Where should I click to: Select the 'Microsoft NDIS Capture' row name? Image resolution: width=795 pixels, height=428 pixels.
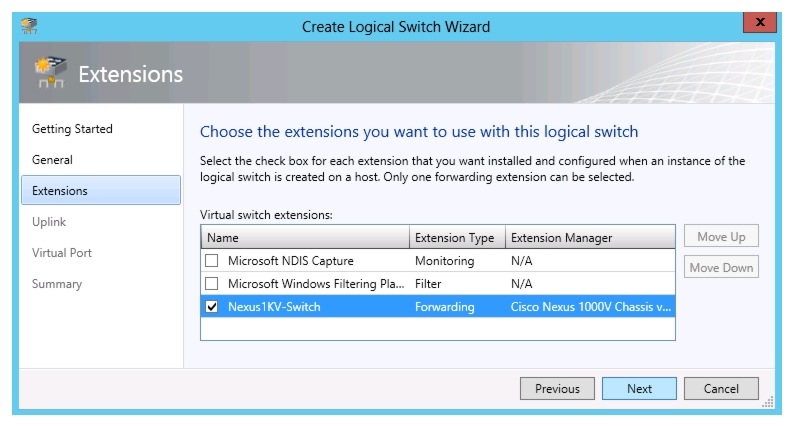tap(291, 261)
